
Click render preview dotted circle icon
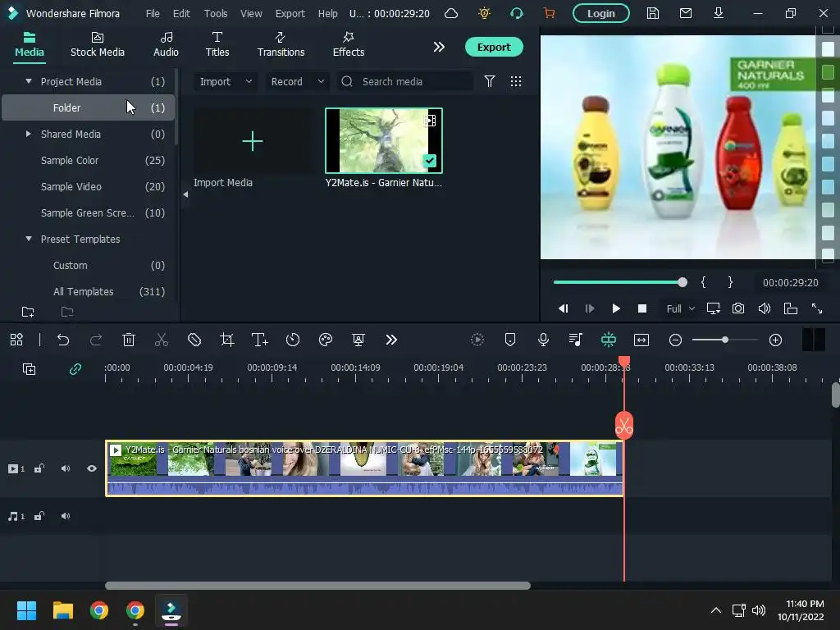click(x=477, y=340)
